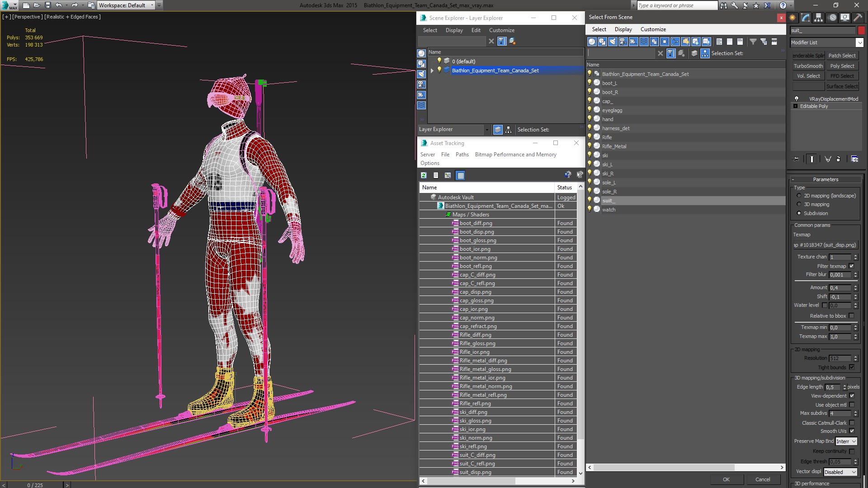868x488 pixels.
Task: Click Patch Select modifier button
Action: point(842,56)
